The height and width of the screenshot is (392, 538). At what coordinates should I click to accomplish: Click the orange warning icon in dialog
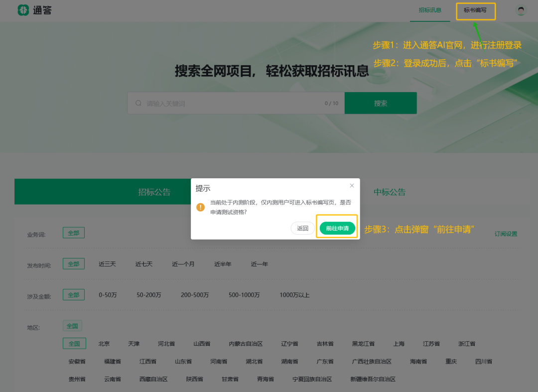click(200, 207)
